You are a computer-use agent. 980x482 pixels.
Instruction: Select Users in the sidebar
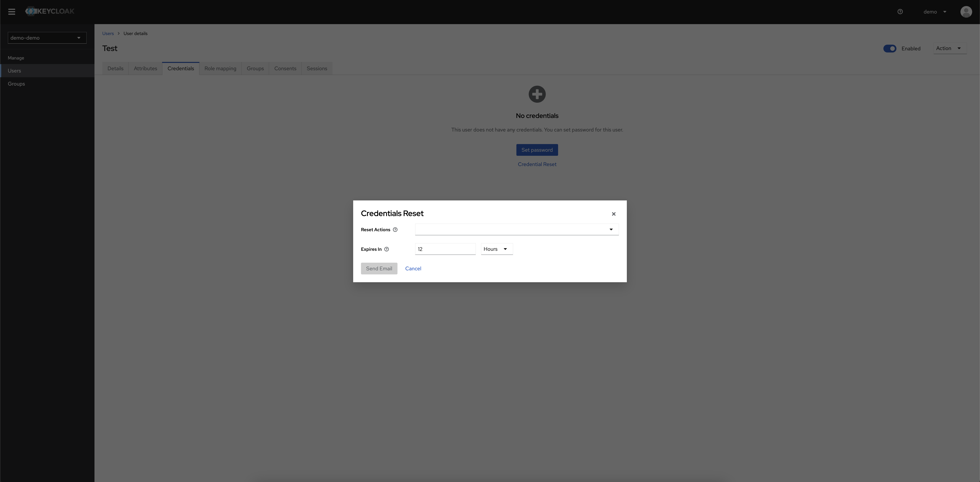[x=47, y=71]
